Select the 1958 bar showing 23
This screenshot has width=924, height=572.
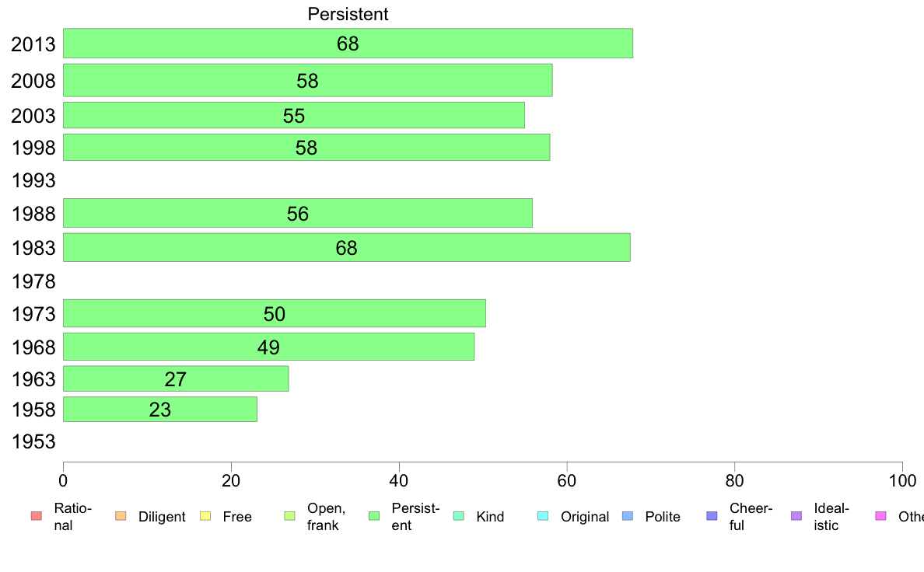(159, 410)
